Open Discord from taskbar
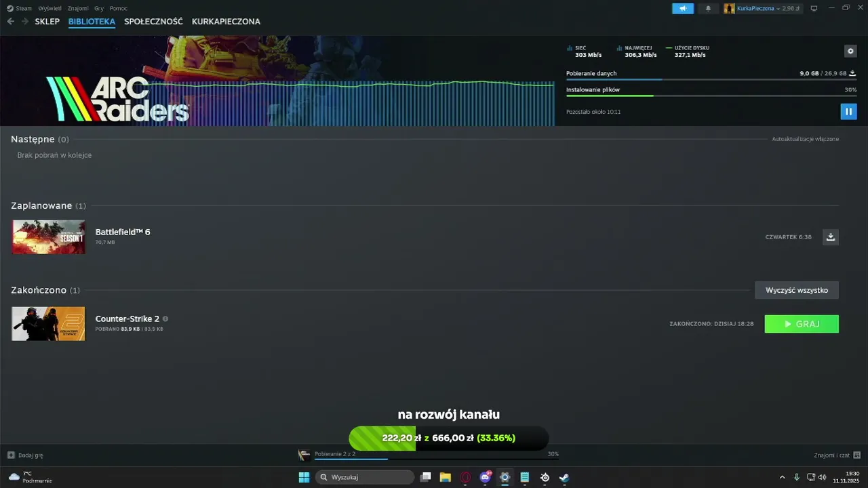868x488 pixels. 486,477
